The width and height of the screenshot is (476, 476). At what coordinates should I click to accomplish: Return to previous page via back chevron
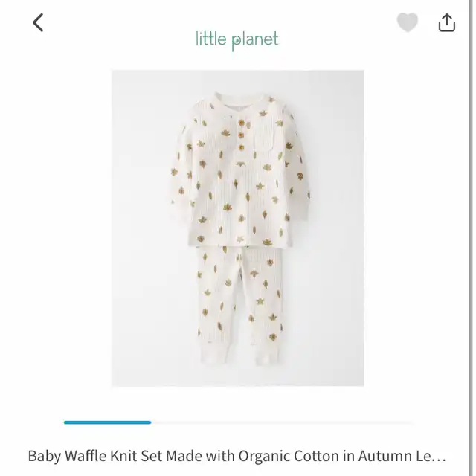coord(38,22)
